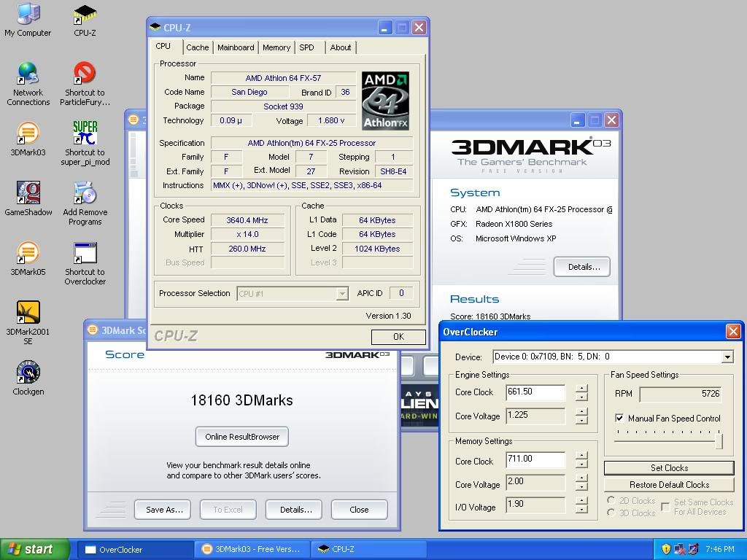Switch to the Cache tab in CPU-Z
747x560 pixels.
pos(197,47)
